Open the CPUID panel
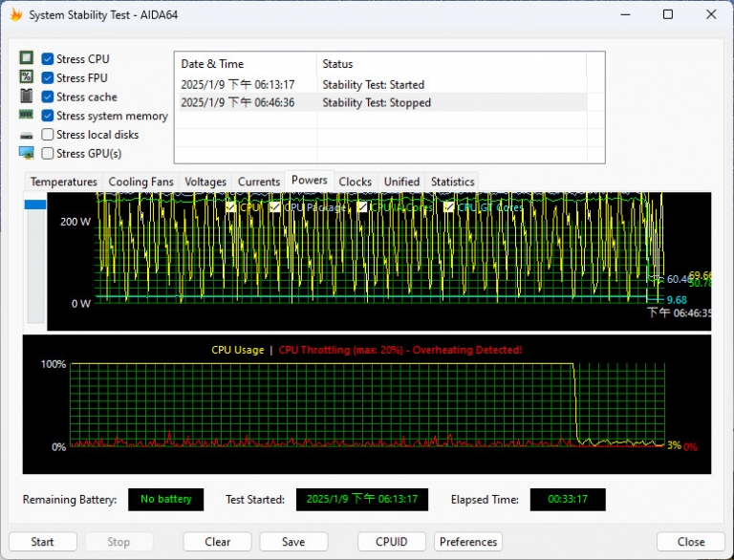 point(392,542)
